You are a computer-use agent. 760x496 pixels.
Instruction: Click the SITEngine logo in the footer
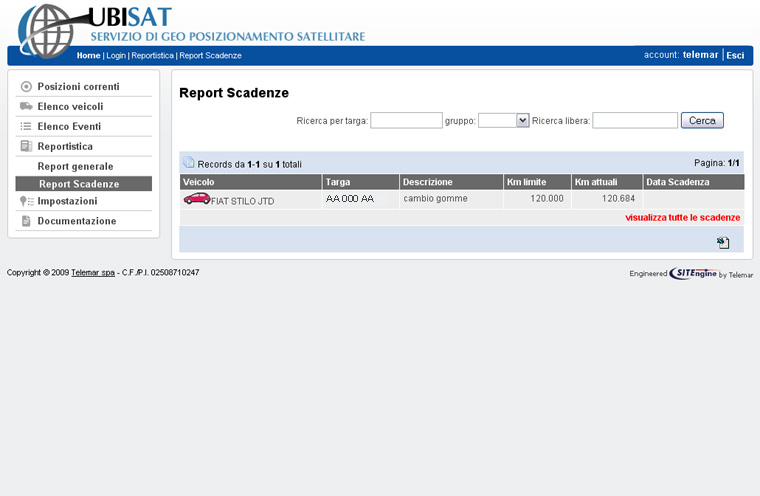click(693, 273)
